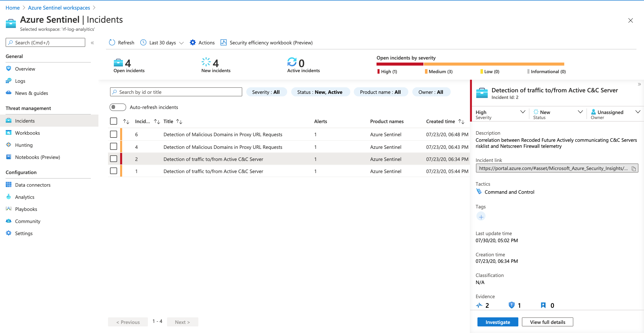Open the Azure Sentinel workspaces breadcrumb link
The width and height of the screenshot is (644, 333).
point(59,8)
